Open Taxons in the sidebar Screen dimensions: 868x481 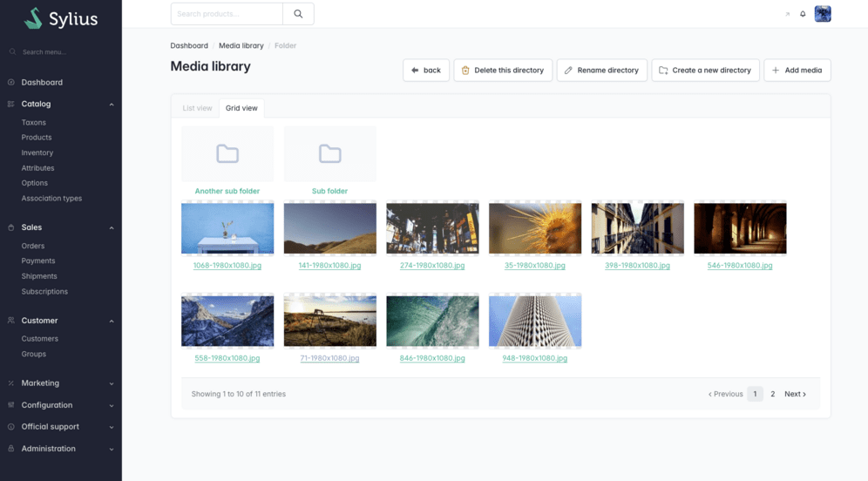pyautogui.click(x=34, y=122)
